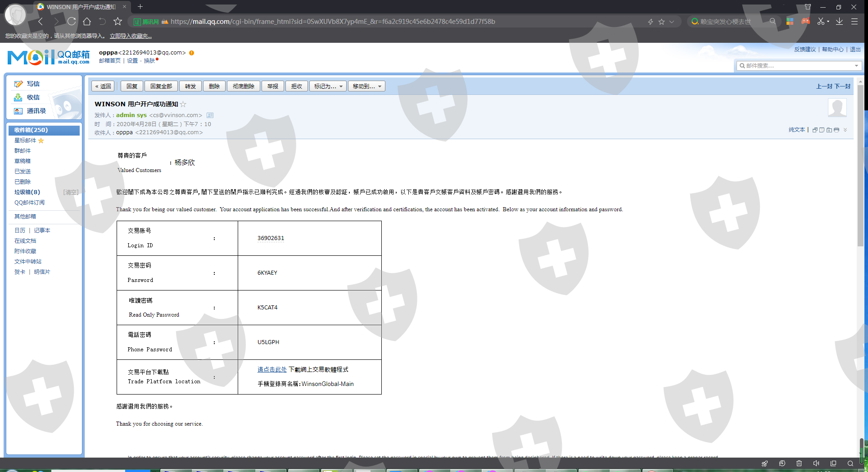Open the colorful four-square apps icon
The width and height of the screenshot is (868, 472).
click(790, 21)
